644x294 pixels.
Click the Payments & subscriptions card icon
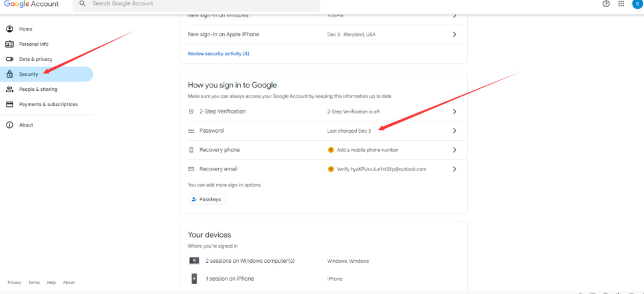point(10,104)
